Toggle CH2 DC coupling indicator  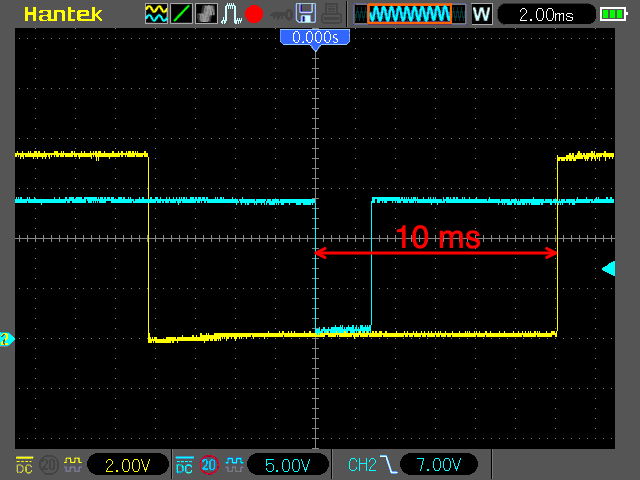click(183, 464)
